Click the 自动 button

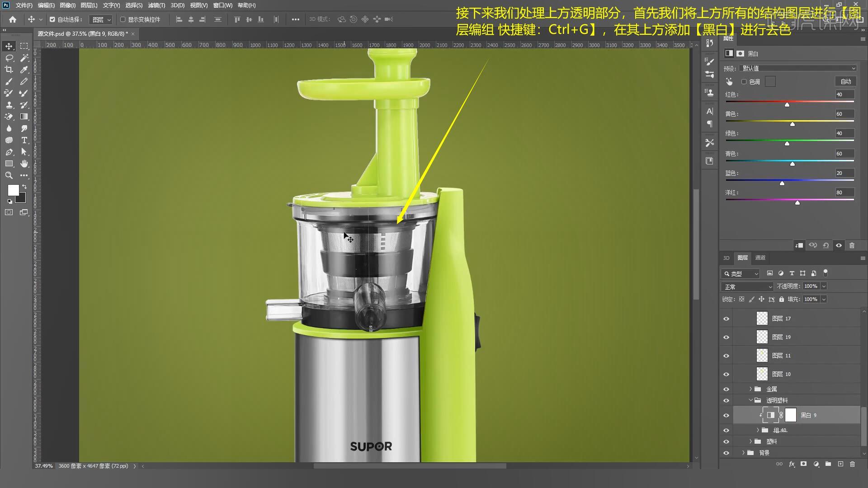845,81
